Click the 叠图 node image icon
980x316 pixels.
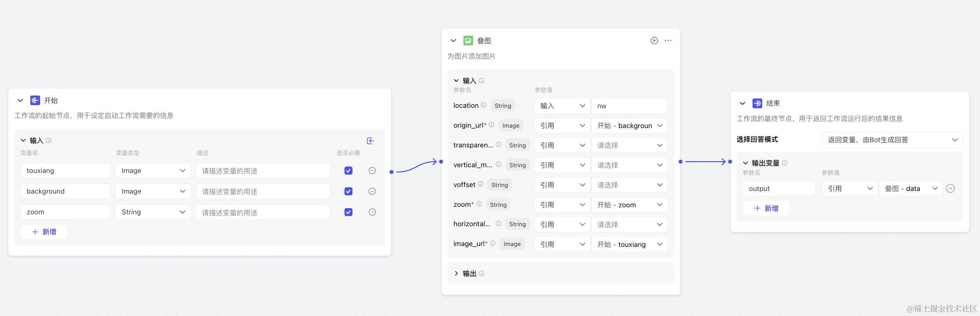(x=468, y=40)
